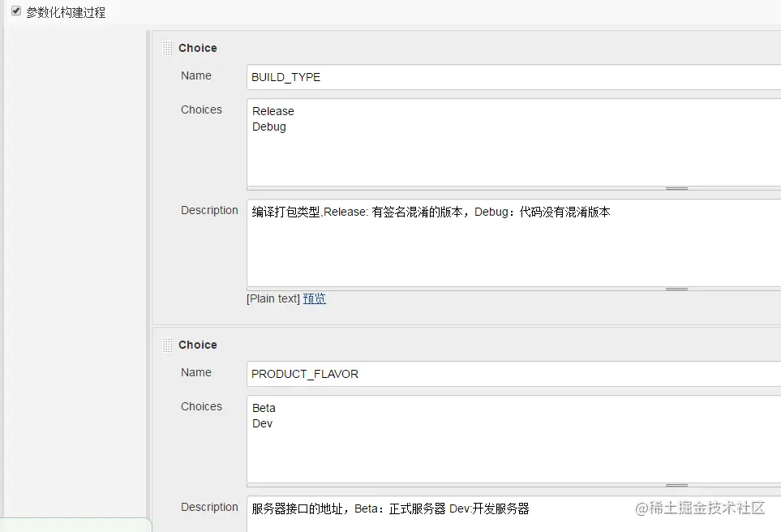Click the 'Description' label for PRODUCT_FLAVOR
This screenshot has width=781, height=532.
pyautogui.click(x=209, y=507)
